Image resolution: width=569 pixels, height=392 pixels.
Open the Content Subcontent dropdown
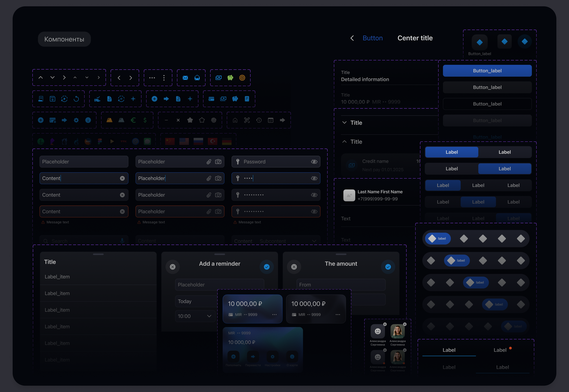[314, 241]
